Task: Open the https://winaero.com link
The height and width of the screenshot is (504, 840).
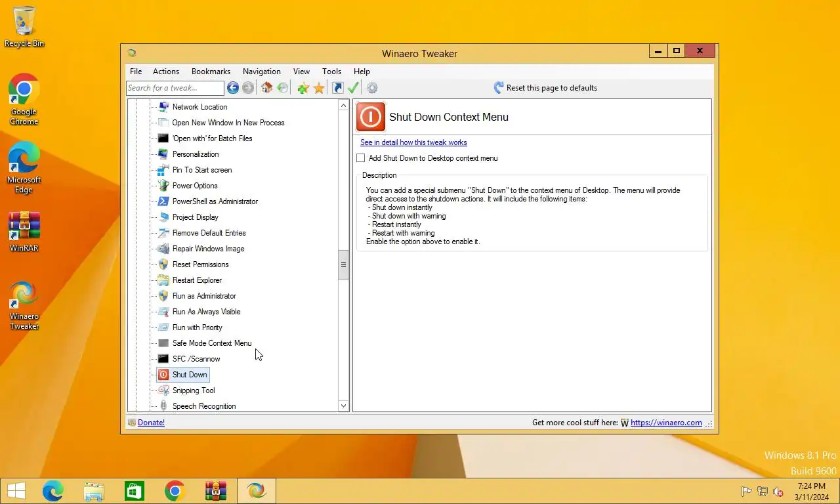Action: 666,423
